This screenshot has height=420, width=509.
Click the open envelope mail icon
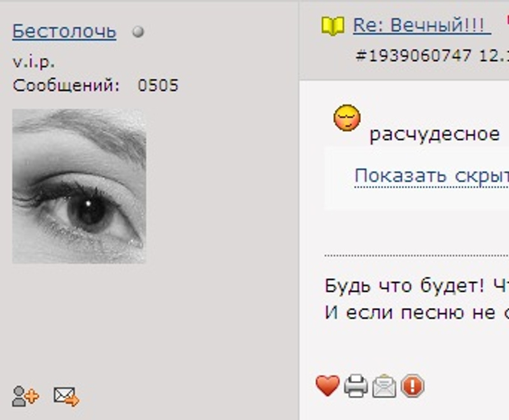click(x=384, y=386)
